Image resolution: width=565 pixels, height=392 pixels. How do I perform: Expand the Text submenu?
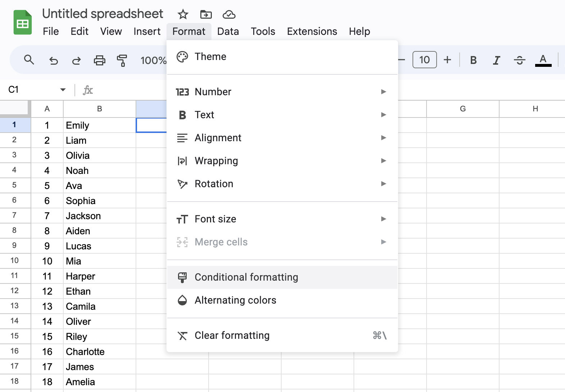coord(282,115)
